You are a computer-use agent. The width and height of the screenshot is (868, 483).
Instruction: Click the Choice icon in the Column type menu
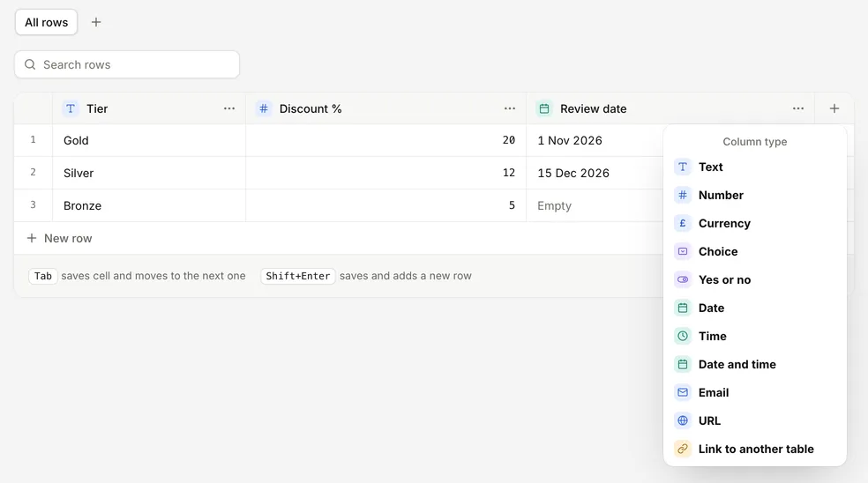[683, 252]
